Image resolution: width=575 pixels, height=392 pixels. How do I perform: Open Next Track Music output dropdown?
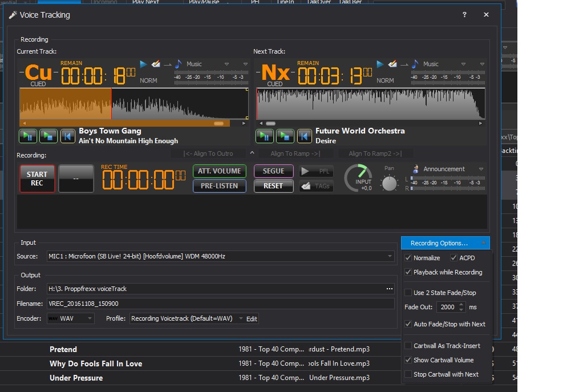(x=464, y=64)
